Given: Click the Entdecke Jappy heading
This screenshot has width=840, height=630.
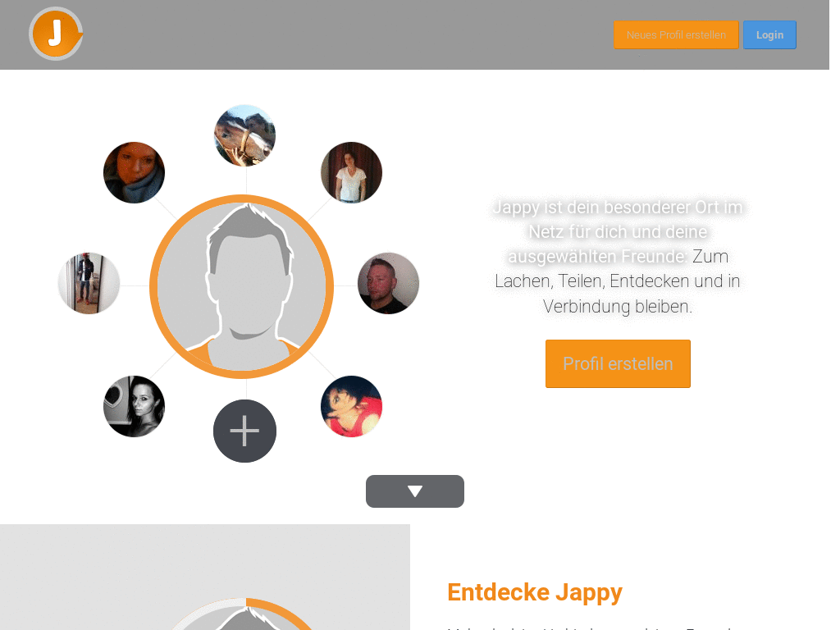Looking at the screenshot, I should point(535,592).
